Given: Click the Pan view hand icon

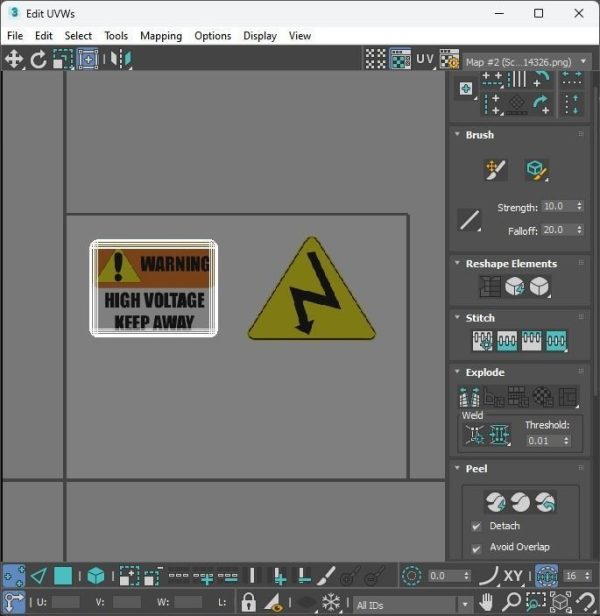Looking at the screenshot, I should (486, 601).
